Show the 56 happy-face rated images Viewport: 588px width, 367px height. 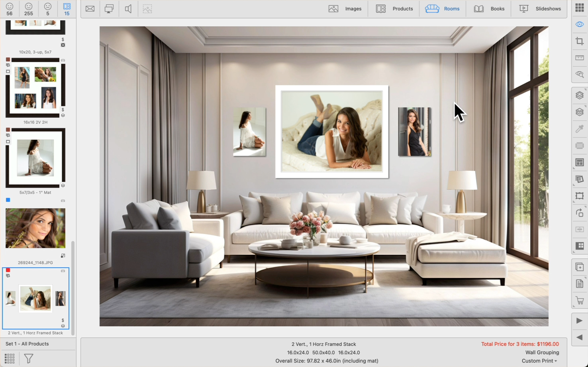[x=10, y=9]
